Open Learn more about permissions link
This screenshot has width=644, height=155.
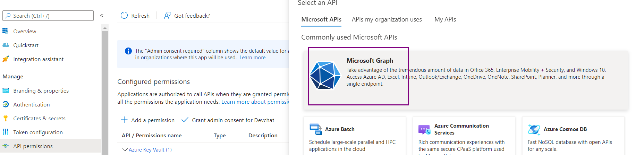(255, 102)
